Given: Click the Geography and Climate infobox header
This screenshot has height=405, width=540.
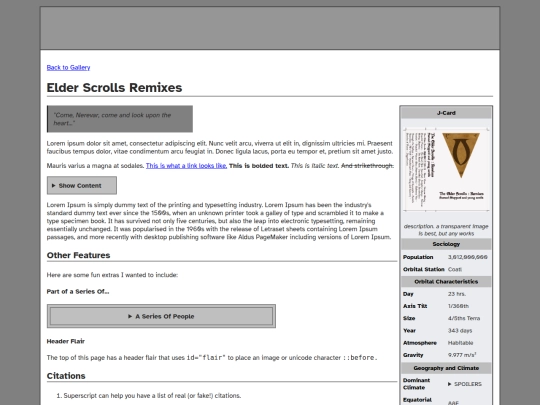Looking at the screenshot, I should (x=446, y=368).
